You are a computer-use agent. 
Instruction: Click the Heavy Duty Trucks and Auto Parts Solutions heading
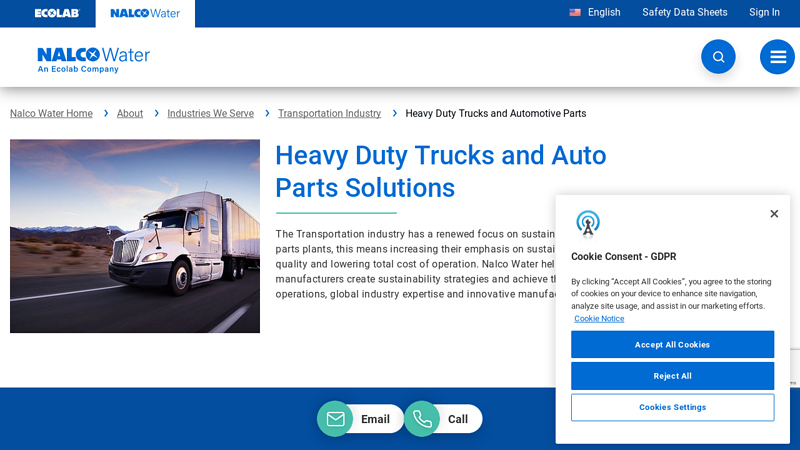(440, 171)
